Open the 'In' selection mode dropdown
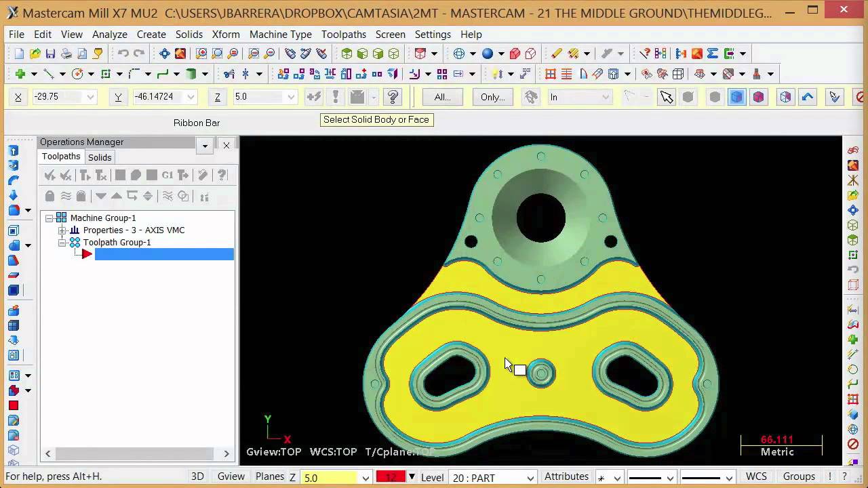 click(606, 97)
